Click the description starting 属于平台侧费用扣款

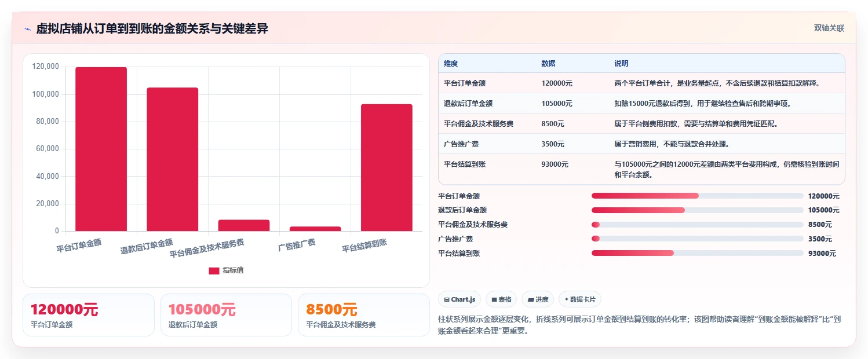click(696, 124)
